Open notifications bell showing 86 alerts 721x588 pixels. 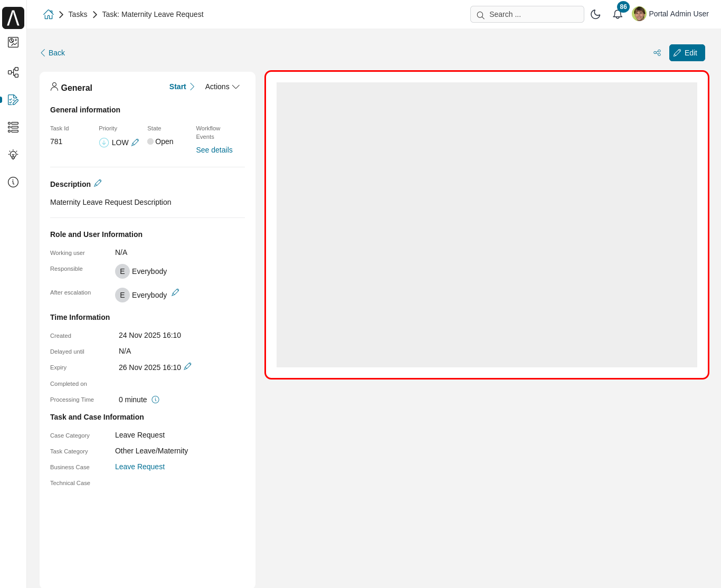(617, 14)
